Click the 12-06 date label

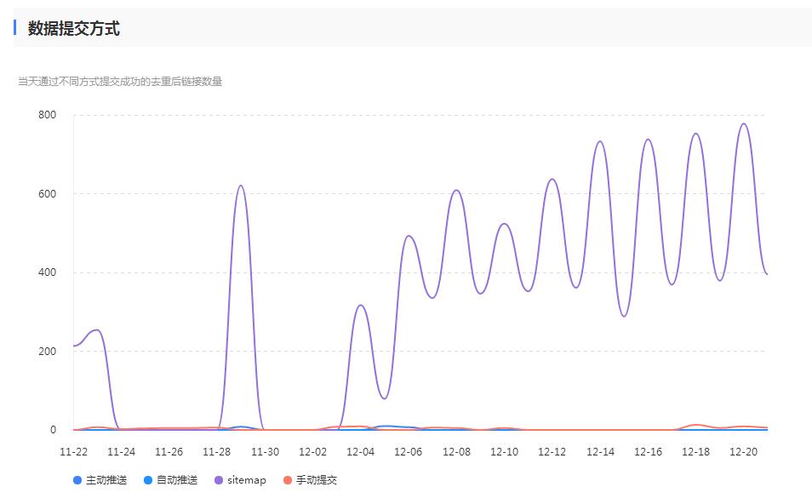tap(408, 452)
